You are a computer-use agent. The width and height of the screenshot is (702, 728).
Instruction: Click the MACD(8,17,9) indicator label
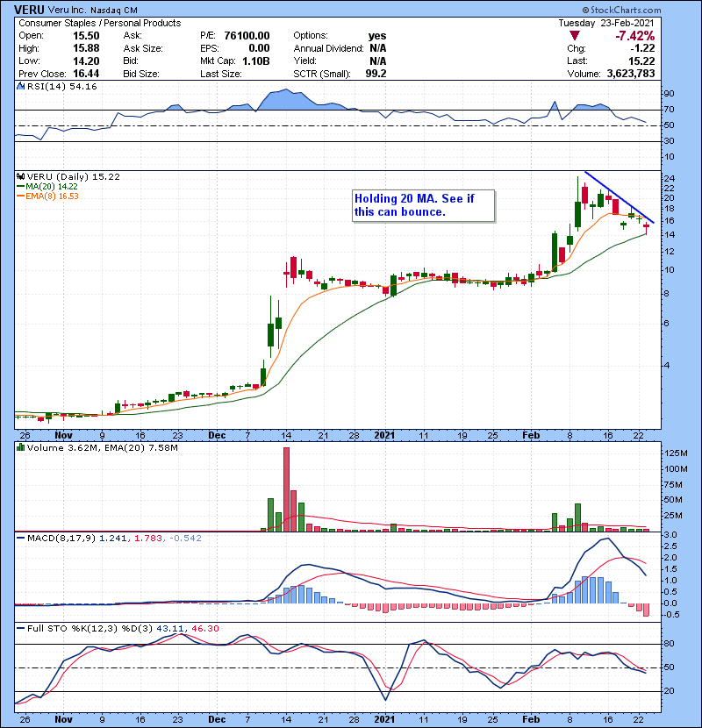point(61,539)
